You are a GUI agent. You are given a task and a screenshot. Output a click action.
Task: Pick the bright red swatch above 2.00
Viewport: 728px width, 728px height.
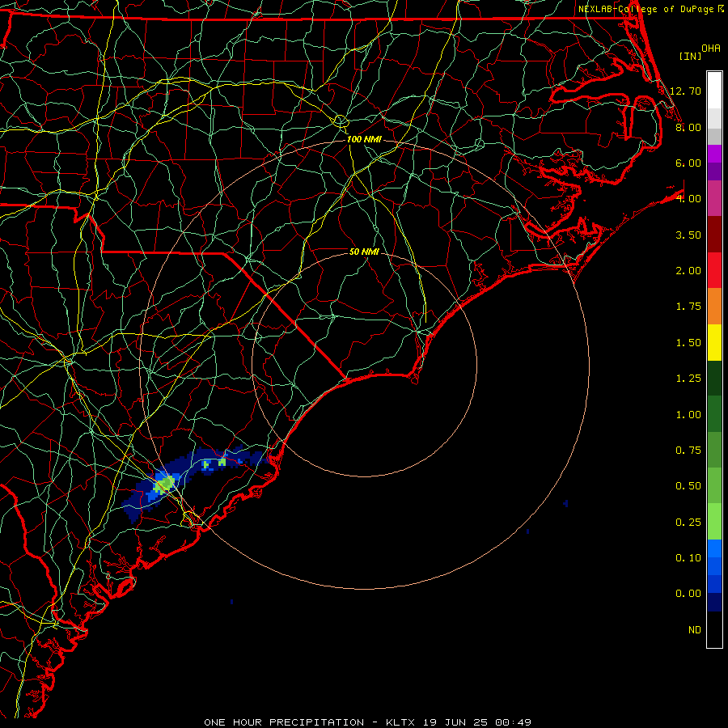tap(714, 270)
